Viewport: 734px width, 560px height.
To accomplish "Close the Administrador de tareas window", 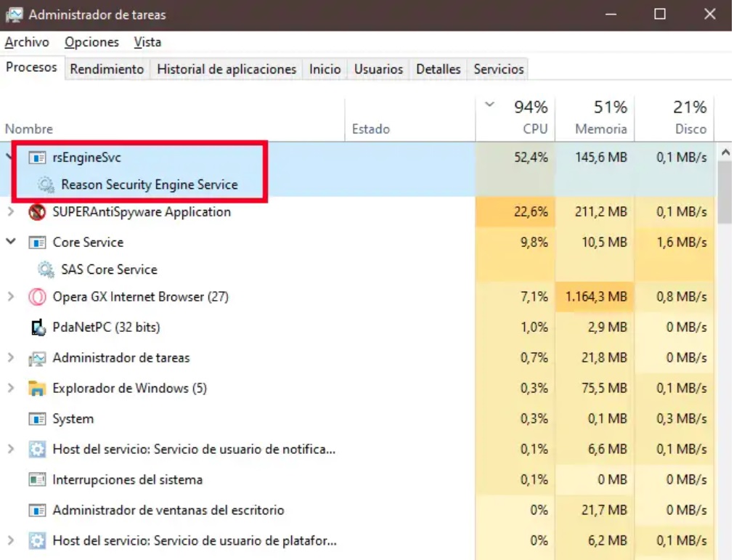I will pyautogui.click(x=709, y=15).
